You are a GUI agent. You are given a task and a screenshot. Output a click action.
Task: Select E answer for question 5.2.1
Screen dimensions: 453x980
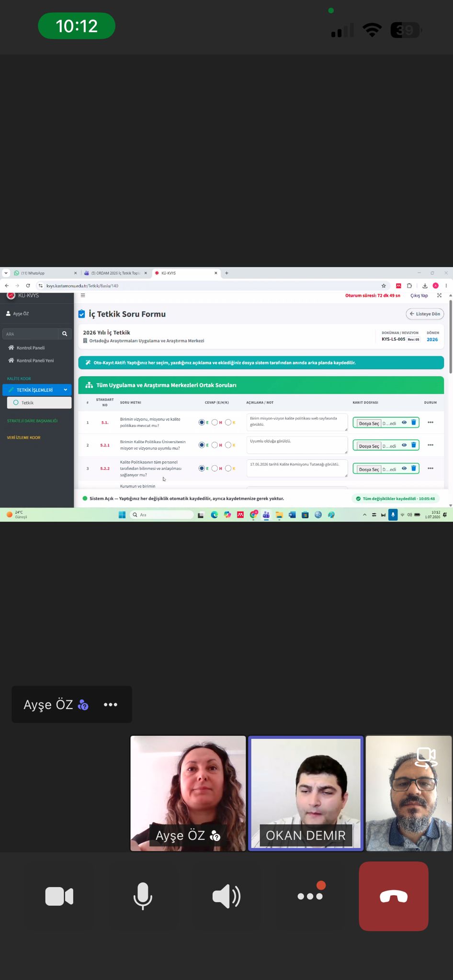click(202, 445)
